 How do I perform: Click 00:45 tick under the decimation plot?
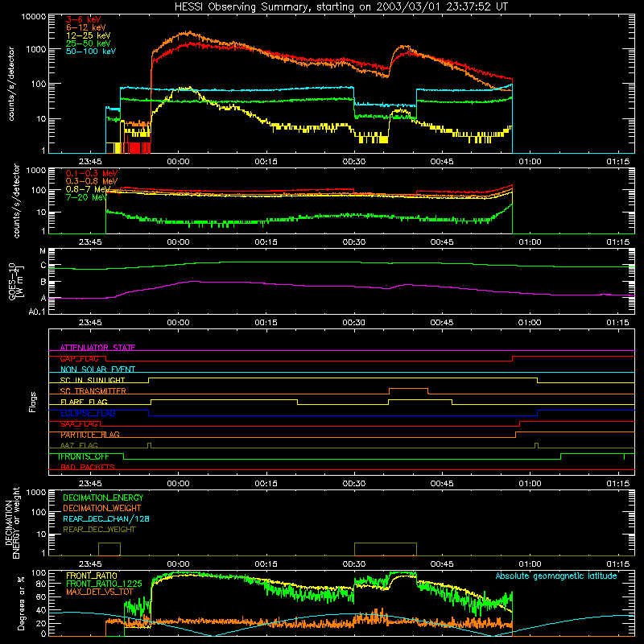coord(442,564)
